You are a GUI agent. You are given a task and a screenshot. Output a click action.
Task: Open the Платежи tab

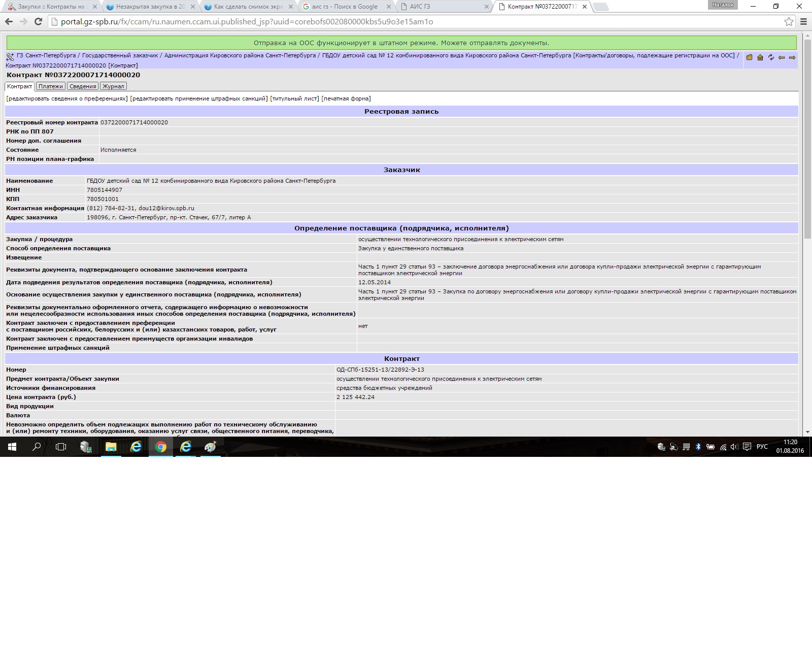point(51,86)
